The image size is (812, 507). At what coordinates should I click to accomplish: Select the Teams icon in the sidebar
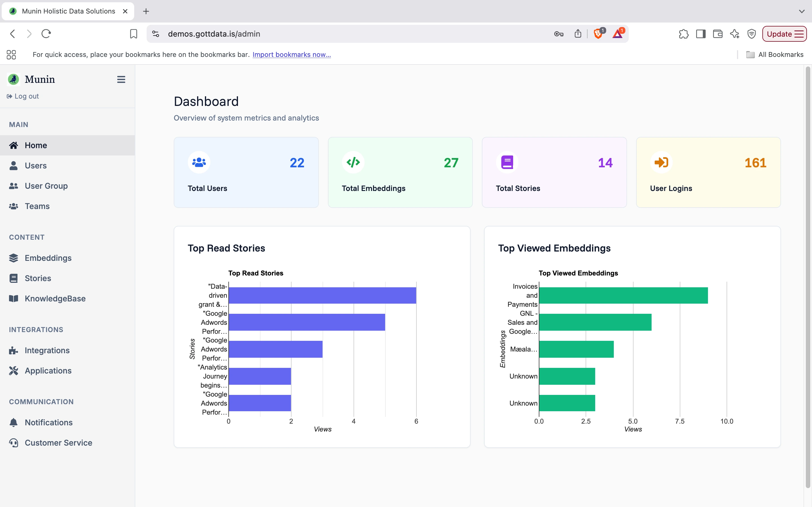point(14,206)
